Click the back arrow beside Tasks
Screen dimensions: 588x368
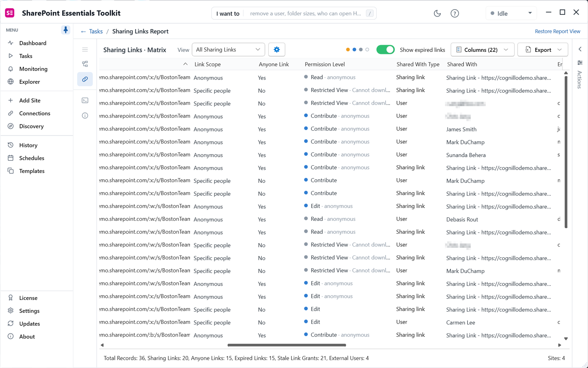click(83, 32)
